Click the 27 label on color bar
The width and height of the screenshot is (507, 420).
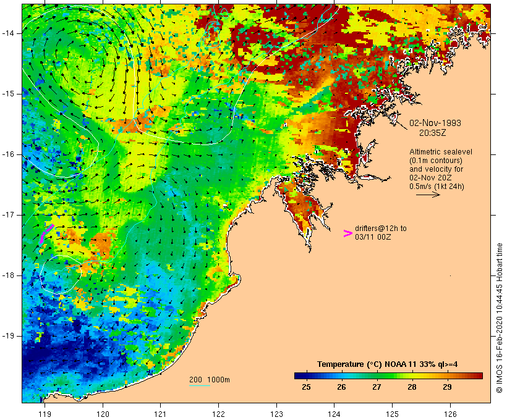click(x=377, y=387)
